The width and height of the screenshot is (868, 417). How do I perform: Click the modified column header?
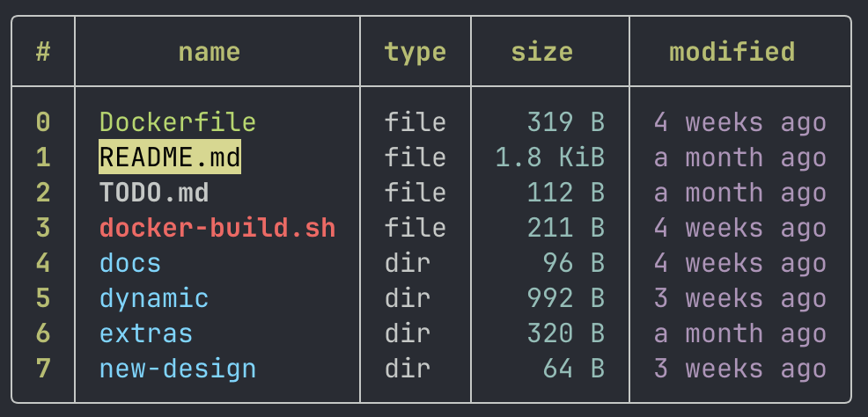pyautogui.click(x=732, y=51)
